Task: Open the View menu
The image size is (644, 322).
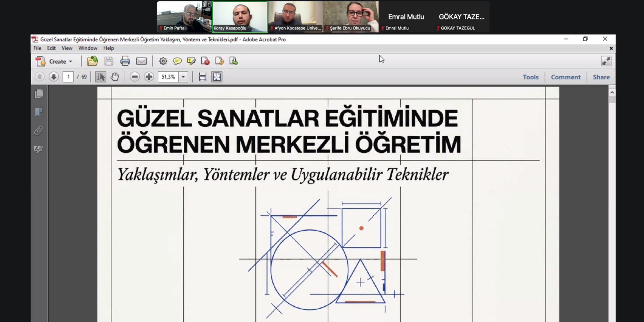Action: (67, 48)
